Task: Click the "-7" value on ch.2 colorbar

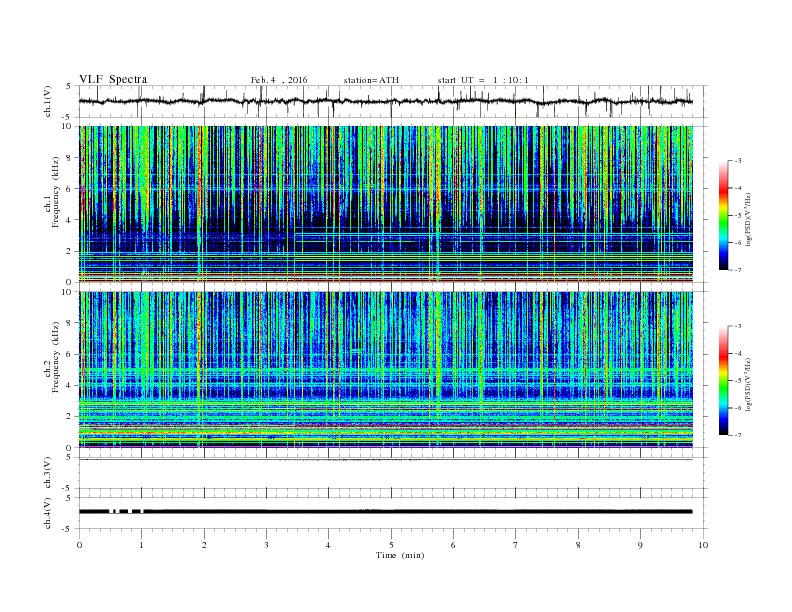Action: [737, 435]
